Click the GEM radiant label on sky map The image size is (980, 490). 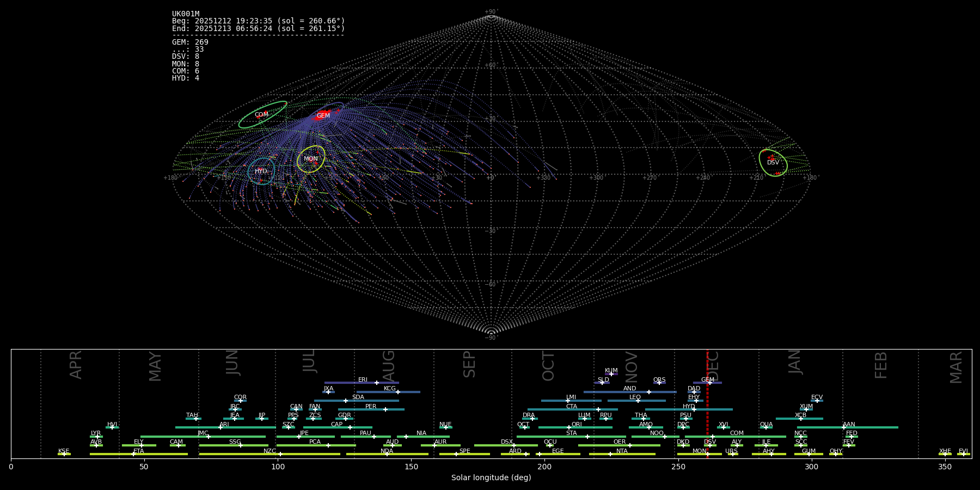323,115
